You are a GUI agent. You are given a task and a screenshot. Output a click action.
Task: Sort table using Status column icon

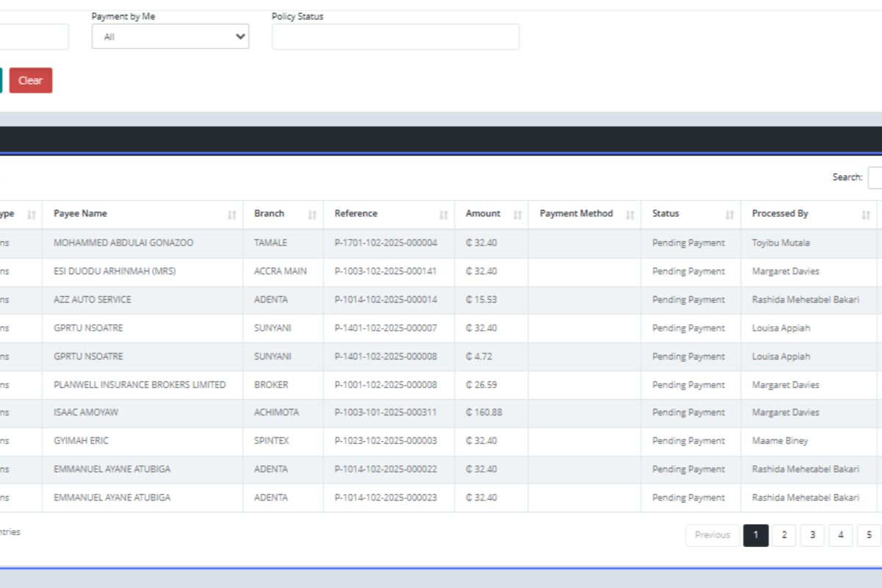(730, 215)
